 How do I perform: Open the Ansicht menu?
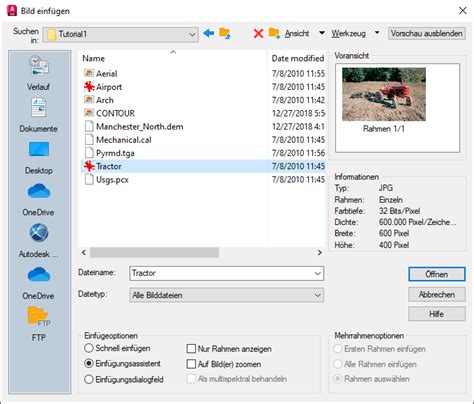(297, 33)
